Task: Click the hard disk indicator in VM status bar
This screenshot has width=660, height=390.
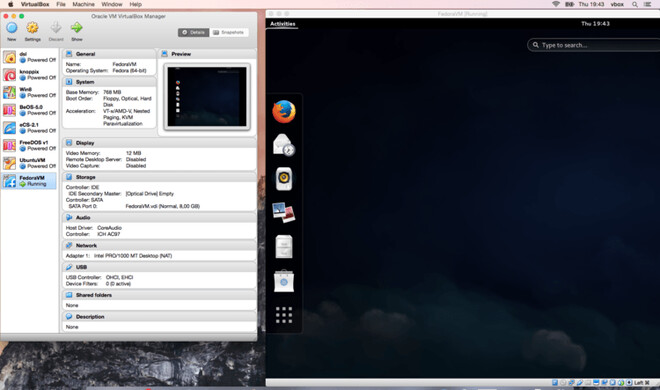Action: coord(555,382)
